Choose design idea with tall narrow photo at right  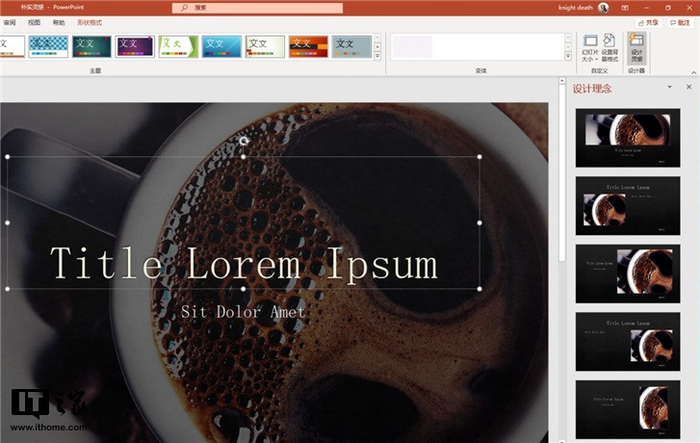pos(628,410)
